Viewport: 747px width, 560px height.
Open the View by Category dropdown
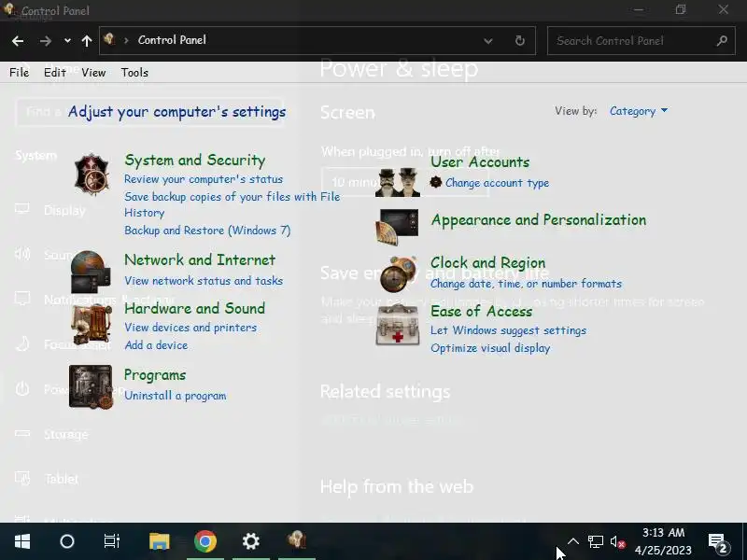[639, 111]
